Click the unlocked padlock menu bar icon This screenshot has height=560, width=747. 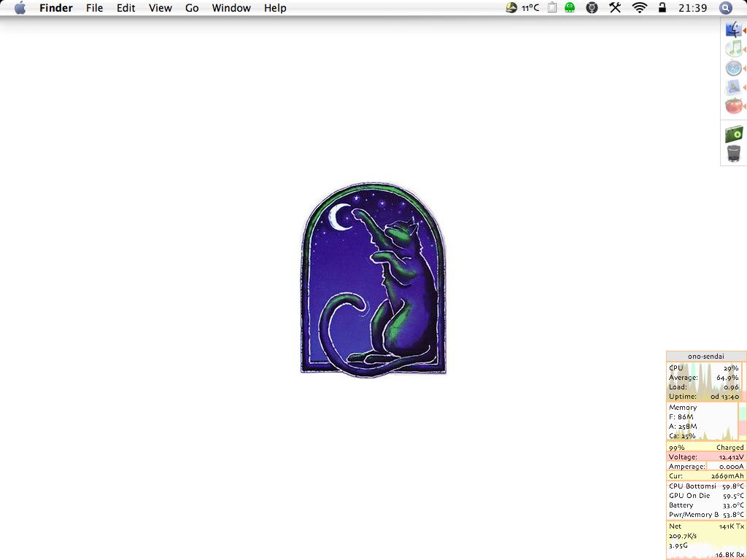click(x=662, y=7)
